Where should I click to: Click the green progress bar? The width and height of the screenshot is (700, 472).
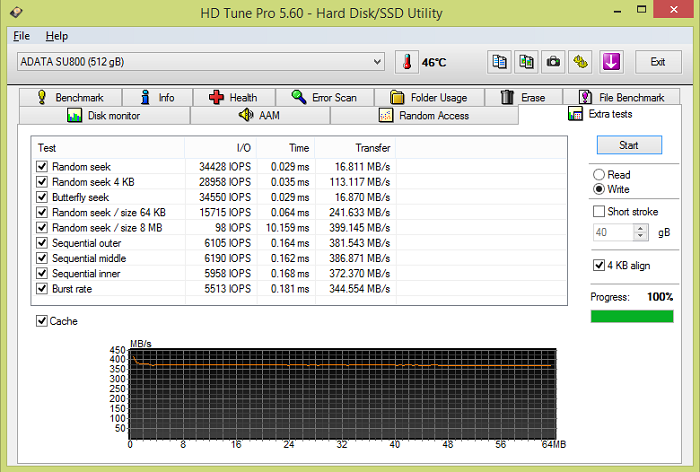[x=632, y=316]
